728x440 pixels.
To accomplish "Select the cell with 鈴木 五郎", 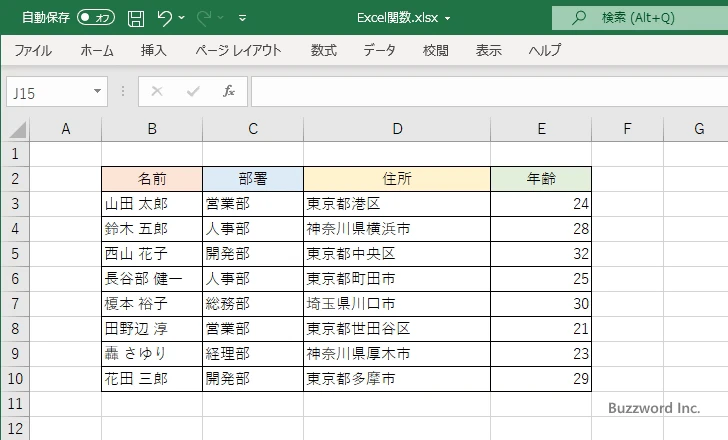I will pyautogui.click(x=152, y=229).
